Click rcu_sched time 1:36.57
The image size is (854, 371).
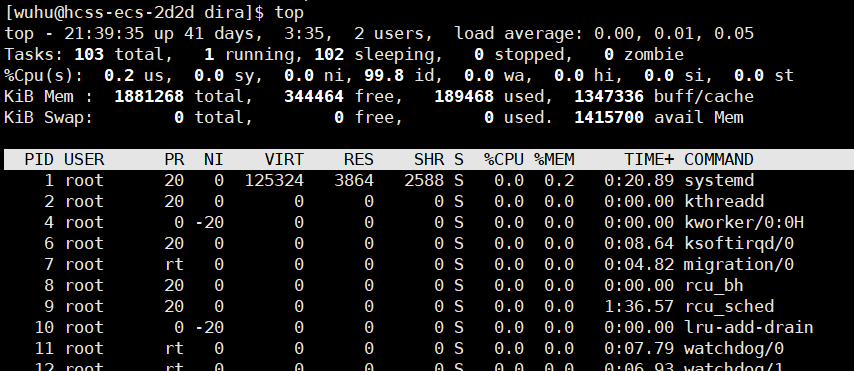(x=639, y=306)
